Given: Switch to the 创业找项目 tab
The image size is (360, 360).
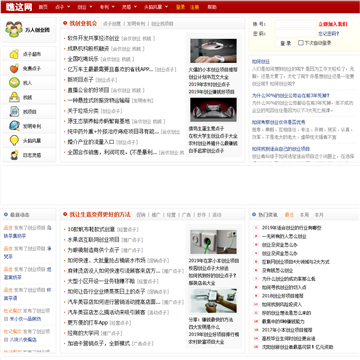Looking at the screenshot, I should coord(162,24).
